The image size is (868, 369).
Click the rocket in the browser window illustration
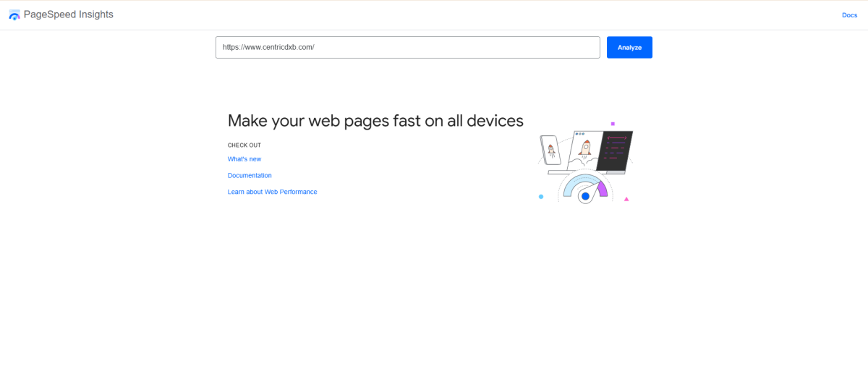585,150
